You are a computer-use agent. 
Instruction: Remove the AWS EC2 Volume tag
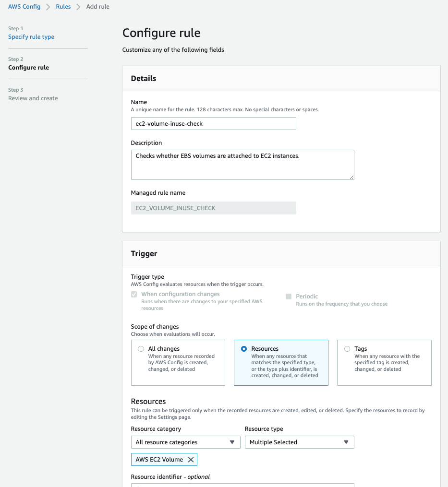click(191, 459)
